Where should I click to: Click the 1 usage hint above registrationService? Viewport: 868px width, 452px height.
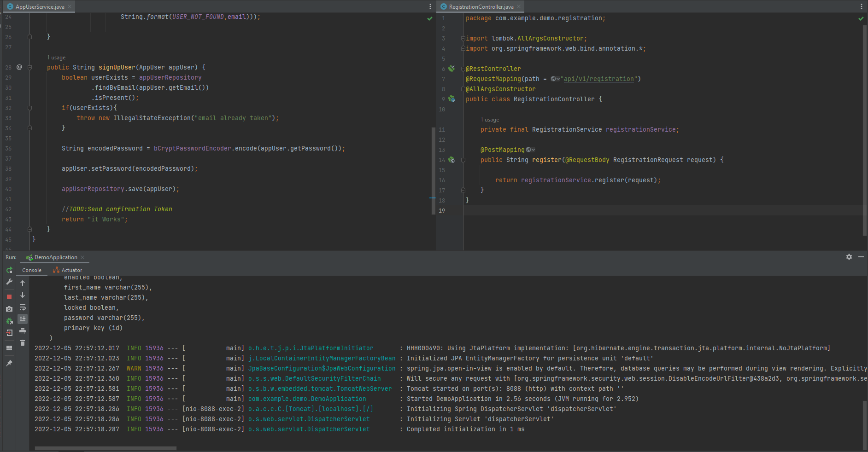490,120
